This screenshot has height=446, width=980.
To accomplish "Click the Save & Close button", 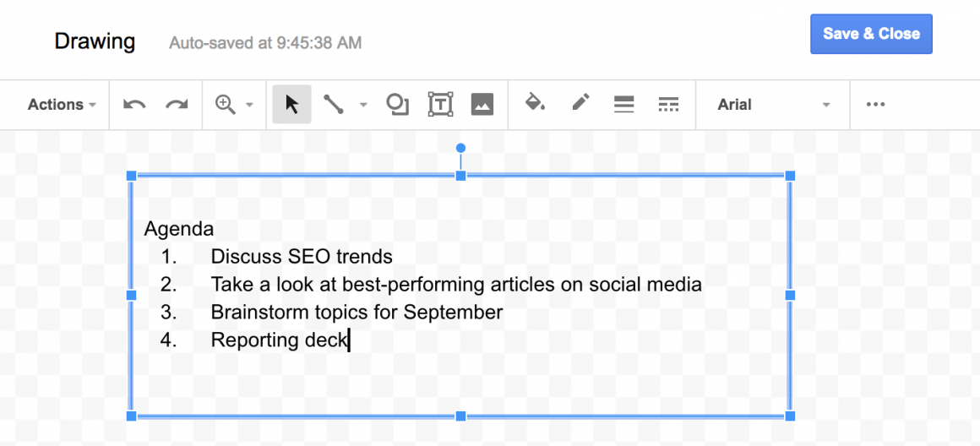I will pyautogui.click(x=871, y=34).
